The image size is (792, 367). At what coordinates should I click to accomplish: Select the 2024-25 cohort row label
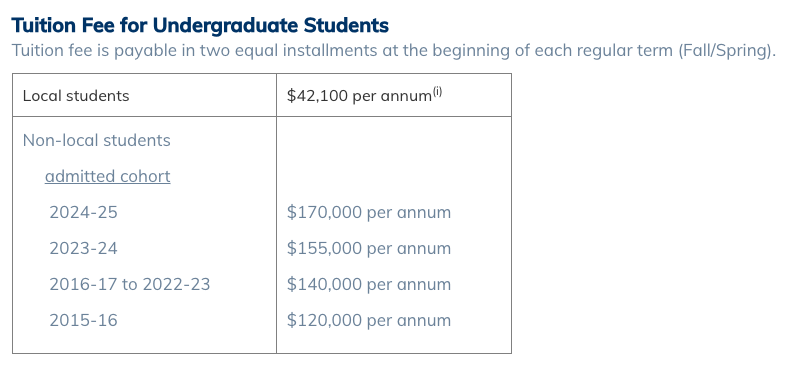point(83,213)
